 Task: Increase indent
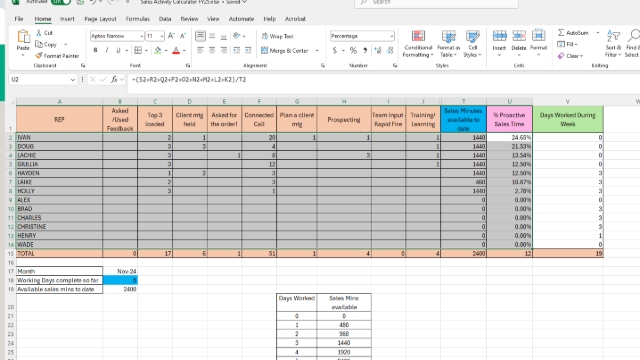(248, 50)
